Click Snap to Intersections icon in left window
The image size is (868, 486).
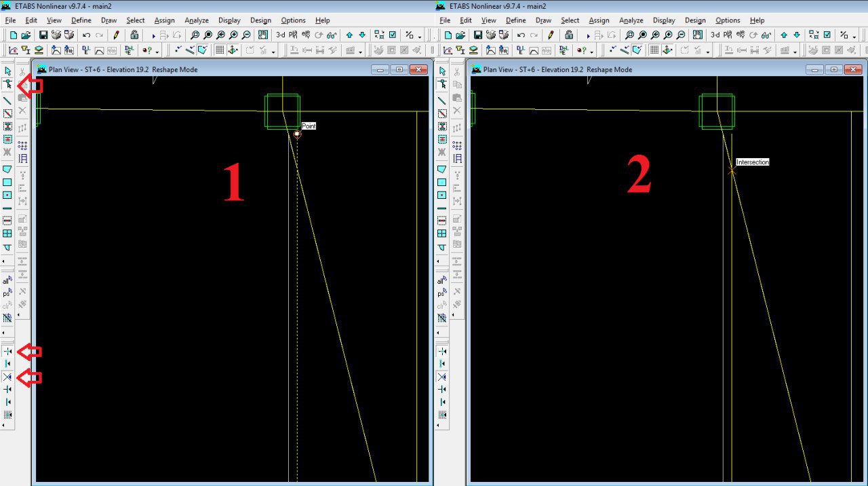click(7, 377)
